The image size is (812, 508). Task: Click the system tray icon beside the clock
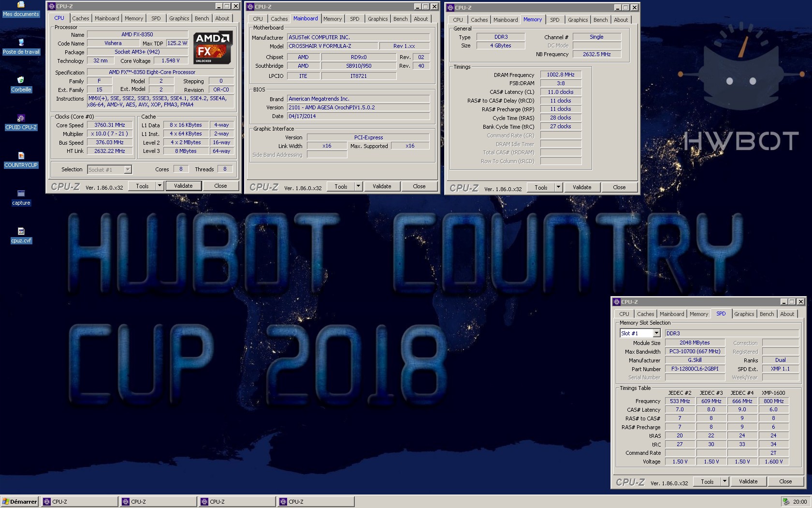pyautogui.click(x=786, y=502)
